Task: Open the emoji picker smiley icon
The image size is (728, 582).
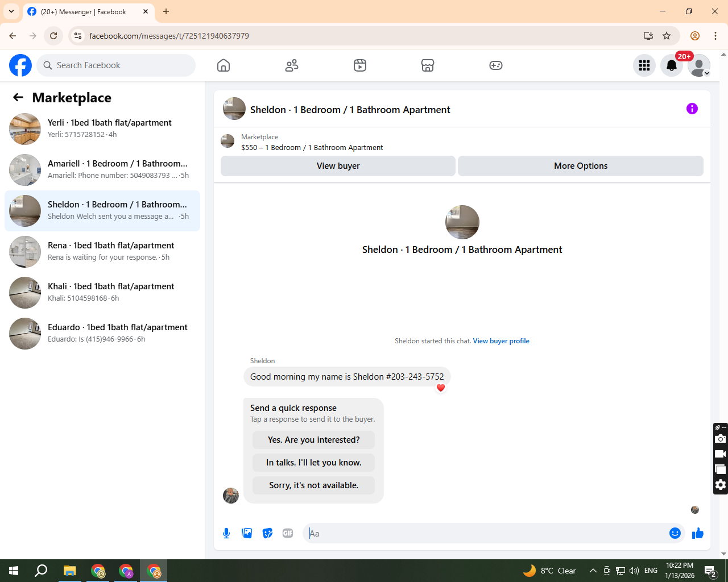Action: [675, 533]
